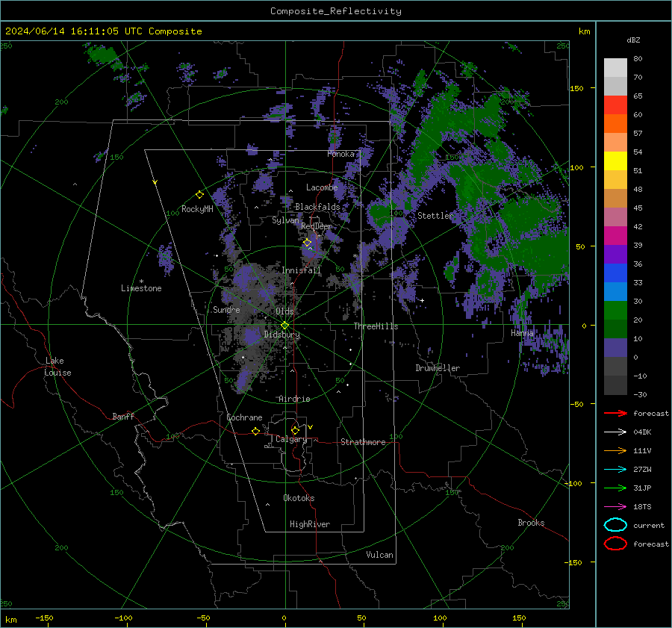Click the RedDeer city label
This screenshot has width=672, height=628.
pos(317,226)
